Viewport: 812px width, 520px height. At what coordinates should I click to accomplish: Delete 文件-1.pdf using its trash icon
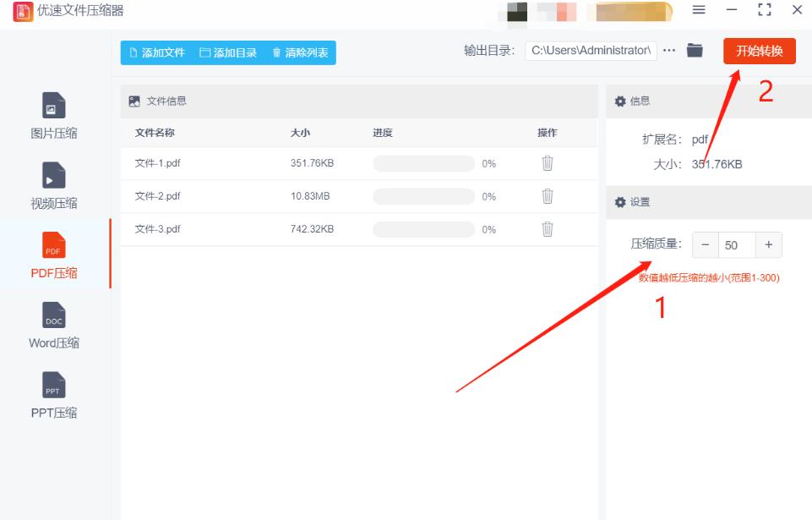(x=547, y=162)
